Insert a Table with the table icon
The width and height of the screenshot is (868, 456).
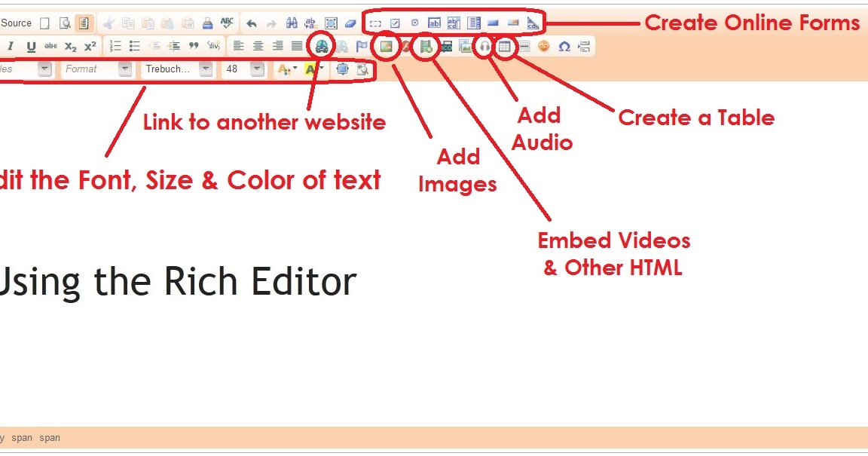[x=504, y=46]
